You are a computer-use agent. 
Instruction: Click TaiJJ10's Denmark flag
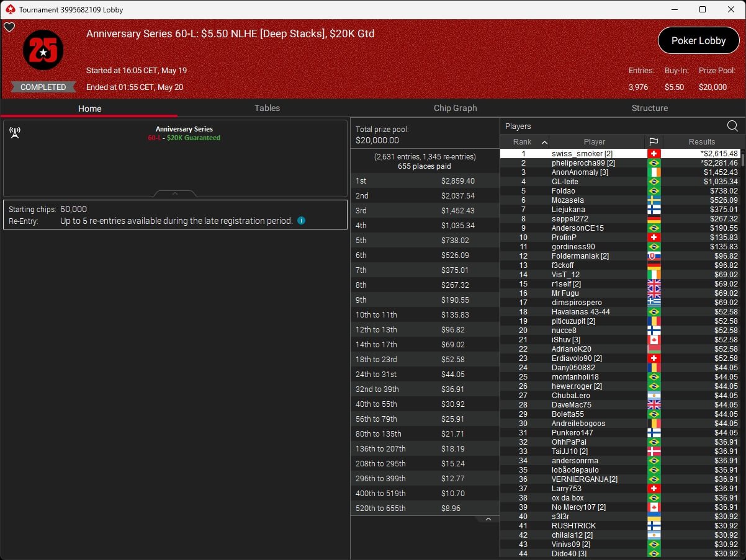(x=654, y=451)
